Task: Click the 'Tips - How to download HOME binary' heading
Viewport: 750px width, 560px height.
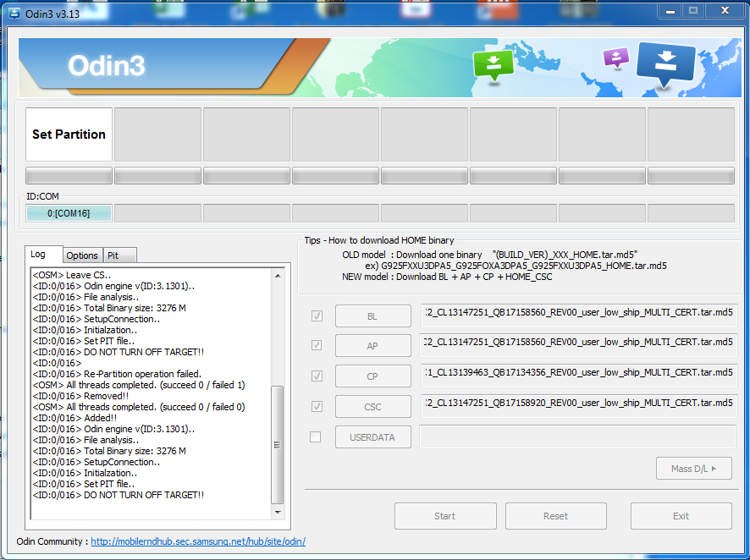Action: pos(379,240)
